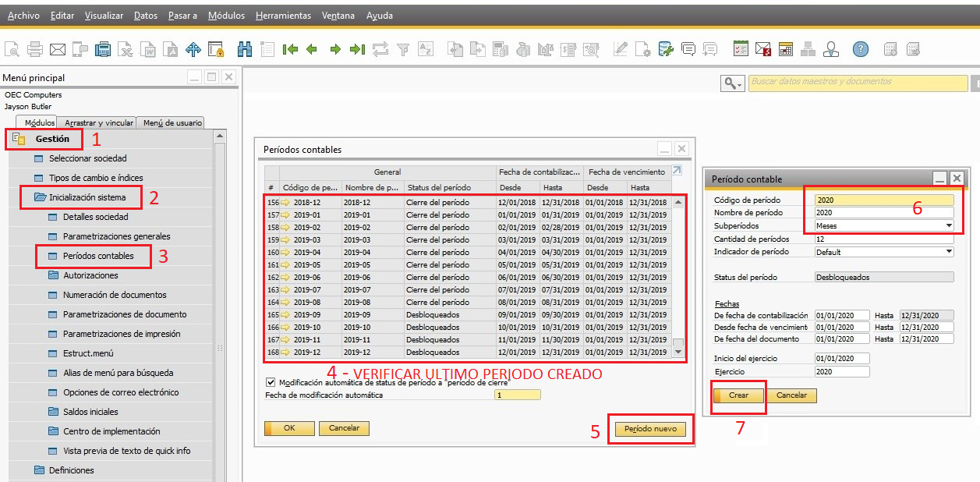The image size is (980, 482).
Task: Switch to the Menú de usuario tab
Action: (x=172, y=122)
